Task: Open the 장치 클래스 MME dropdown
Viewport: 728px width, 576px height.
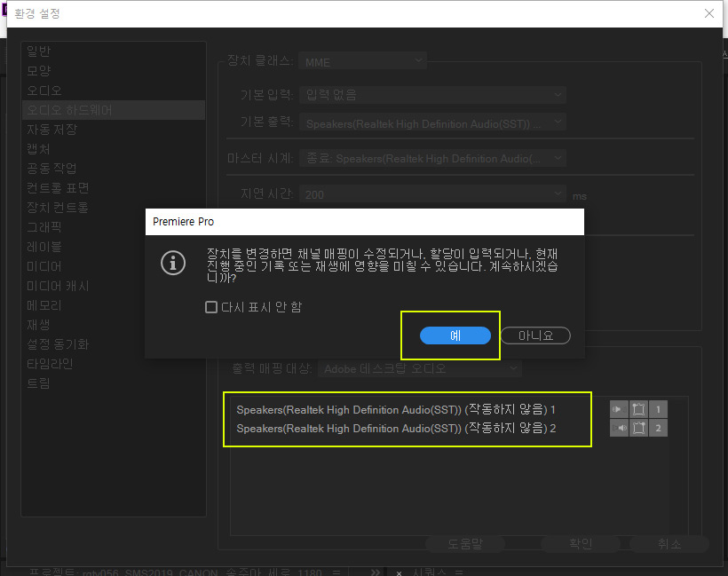Action: (362, 61)
